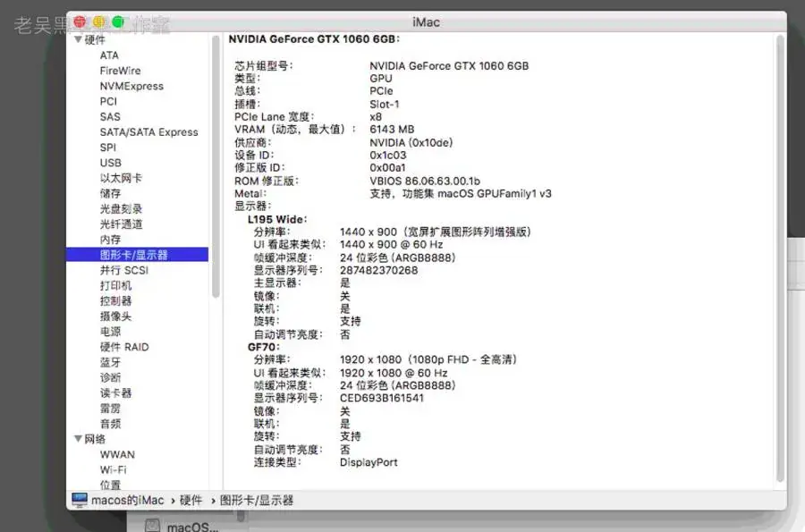This screenshot has height=532, width=805.
Task: Click the NVIDIA (0x10de) vendor value
Action: (x=411, y=142)
